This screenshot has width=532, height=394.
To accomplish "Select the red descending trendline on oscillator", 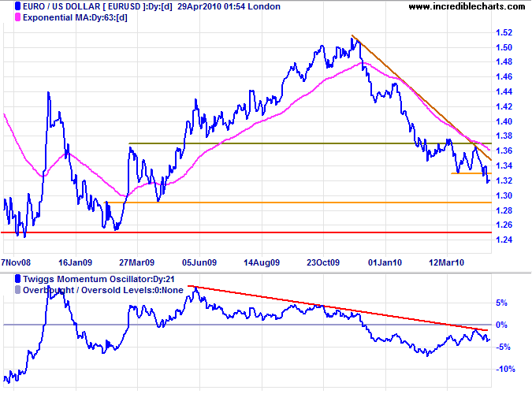I will 338,308.
